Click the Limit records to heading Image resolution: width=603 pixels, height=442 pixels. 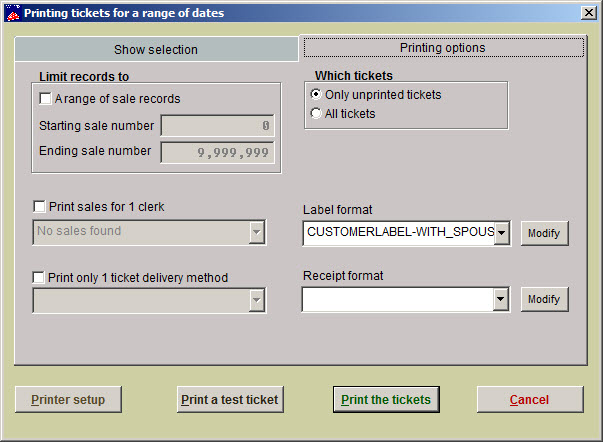[84, 77]
